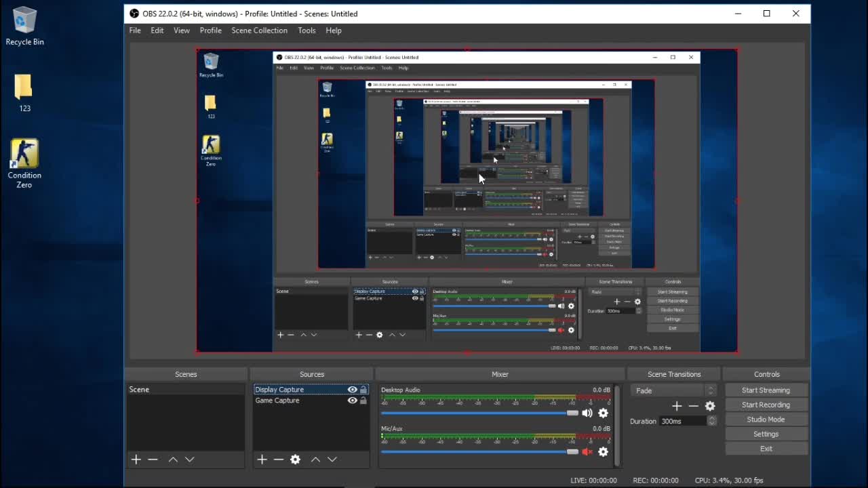Remove scene transition with minus
Image resolution: width=868 pixels, height=488 pixels.
pos(693,406)
